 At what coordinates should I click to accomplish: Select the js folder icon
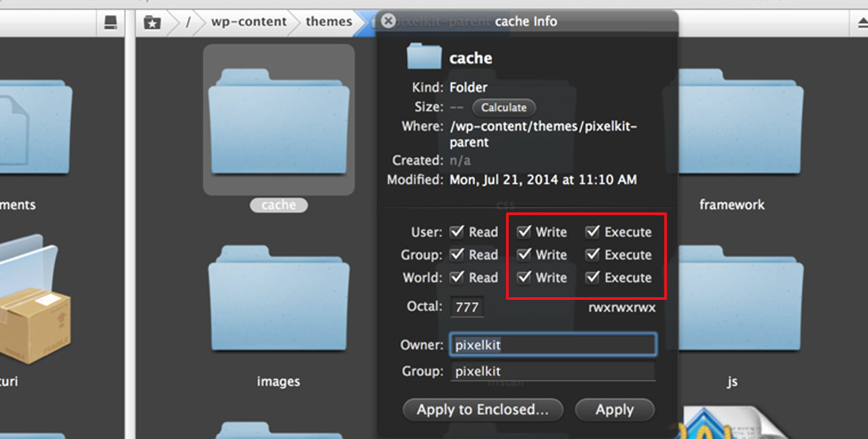(732, 297)
